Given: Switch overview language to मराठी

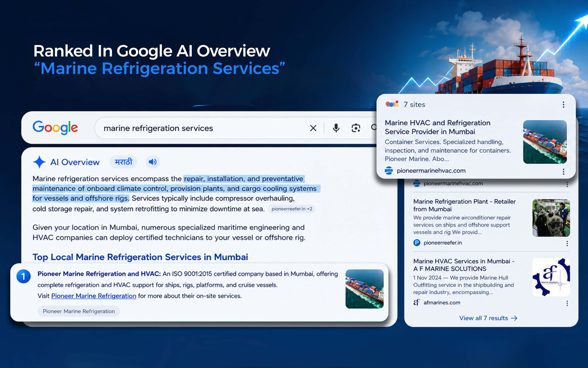Looking at the screenshot, I should coord(123,162).
